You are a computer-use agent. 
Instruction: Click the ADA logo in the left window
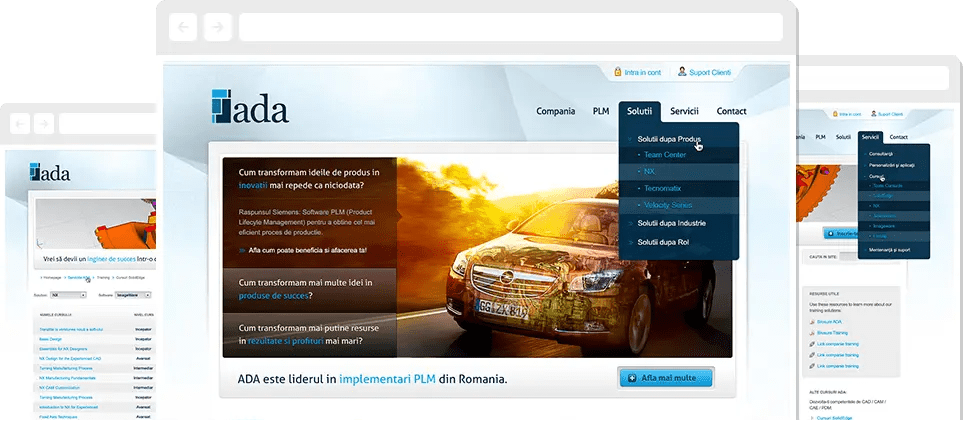coord(50,173)
